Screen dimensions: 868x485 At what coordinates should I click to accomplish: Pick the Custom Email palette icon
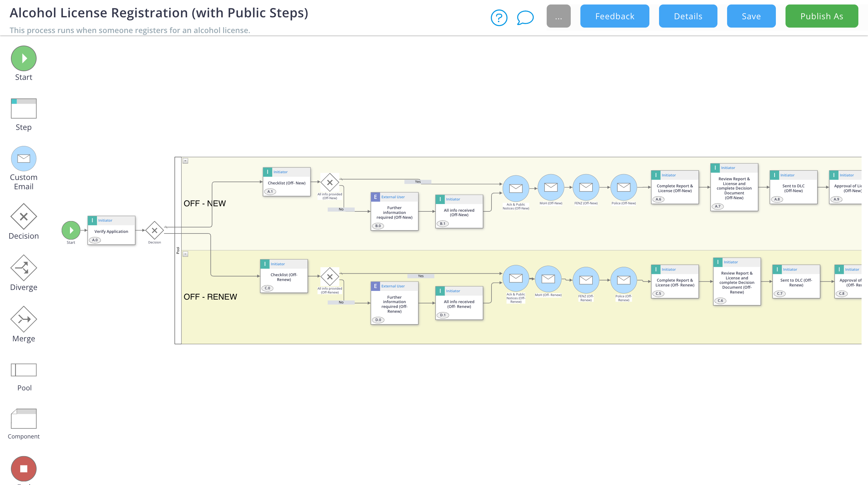(23, 158)
